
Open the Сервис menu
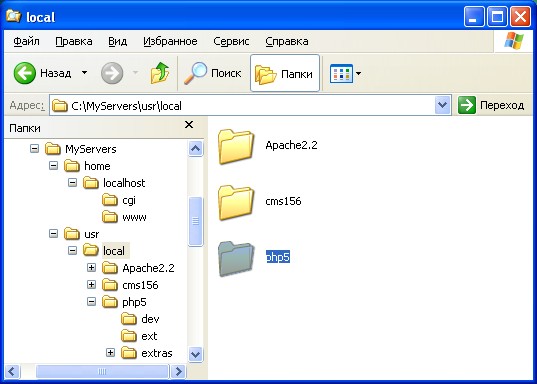tap(231, 41)
